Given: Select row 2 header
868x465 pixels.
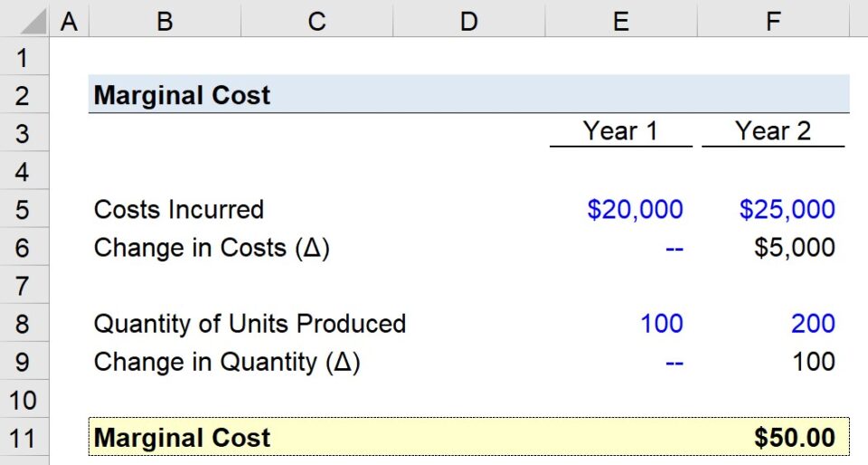Looking at the screenshot, I should click(24, 95).
